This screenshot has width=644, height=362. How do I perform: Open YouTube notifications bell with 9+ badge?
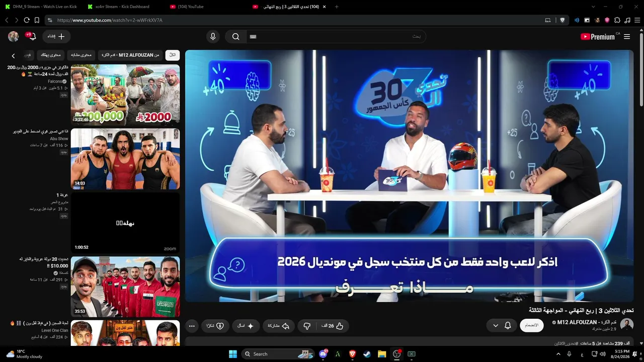pos(31,36)
